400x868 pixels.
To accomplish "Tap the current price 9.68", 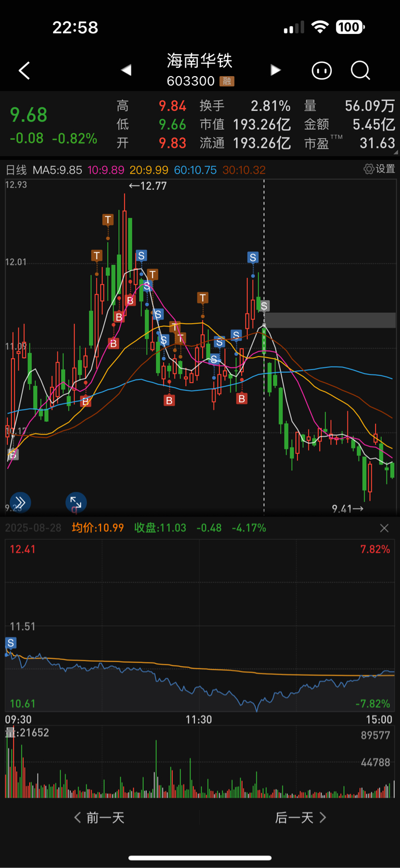I will pyautogui.click(x=29, y=115).
